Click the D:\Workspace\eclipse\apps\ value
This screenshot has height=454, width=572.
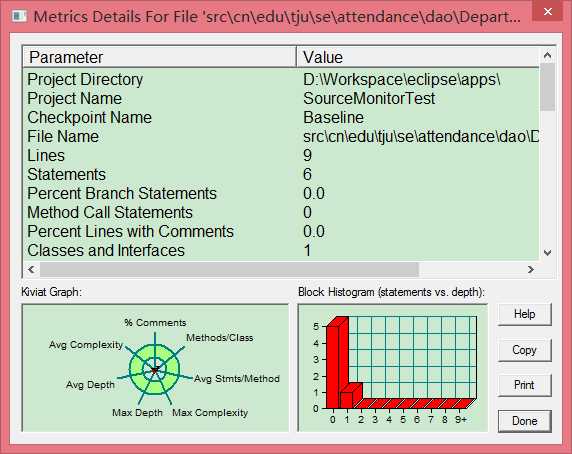click(x=402, y=79)
